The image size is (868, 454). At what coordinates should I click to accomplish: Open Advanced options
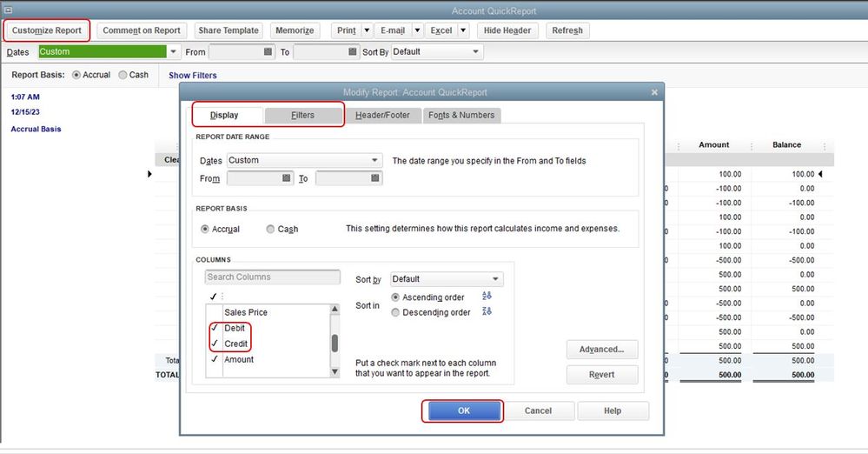[x=602, y=350]
